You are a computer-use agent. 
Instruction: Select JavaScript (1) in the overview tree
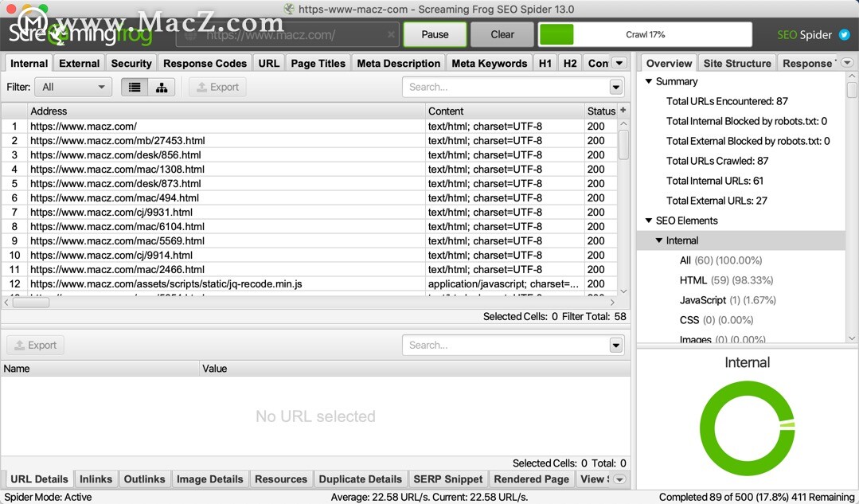[x=728, y=299]
